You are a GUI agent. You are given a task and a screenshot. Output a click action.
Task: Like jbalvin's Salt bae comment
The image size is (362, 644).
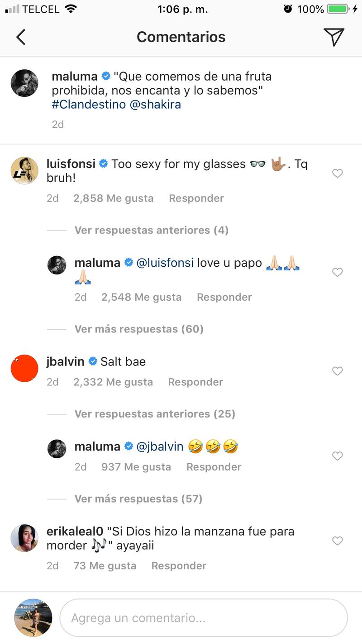point(338,371)
